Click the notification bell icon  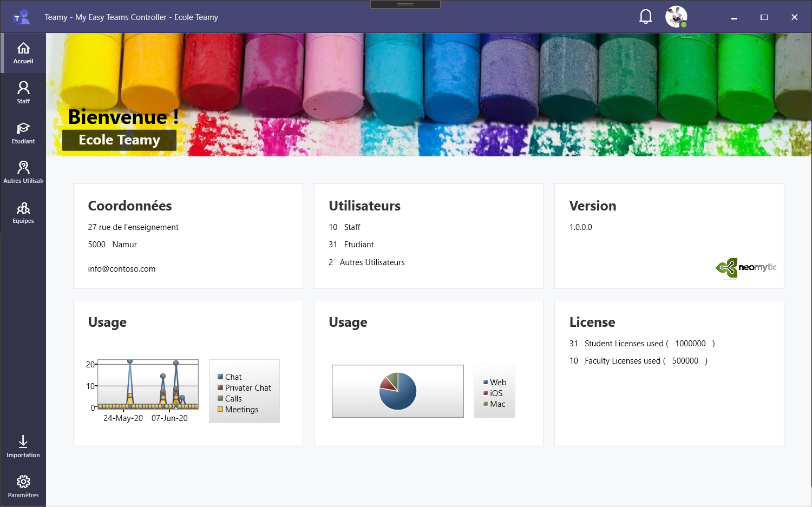point(646,17)
